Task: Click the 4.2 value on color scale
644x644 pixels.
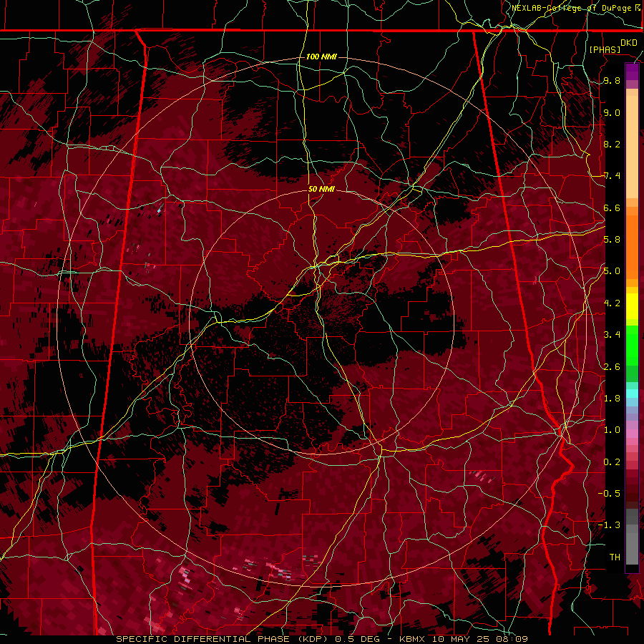Action: pos(612,303)
